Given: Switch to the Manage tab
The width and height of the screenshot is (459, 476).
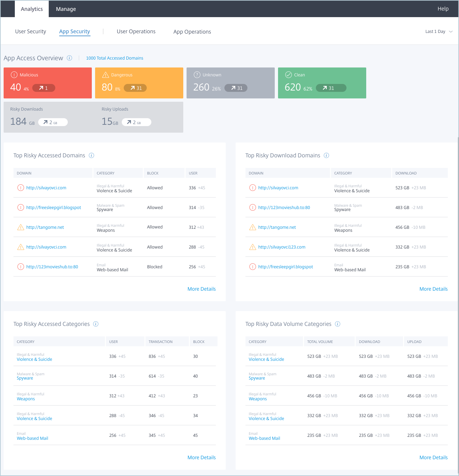Looking at the screenshot, I should coord(66,9).
